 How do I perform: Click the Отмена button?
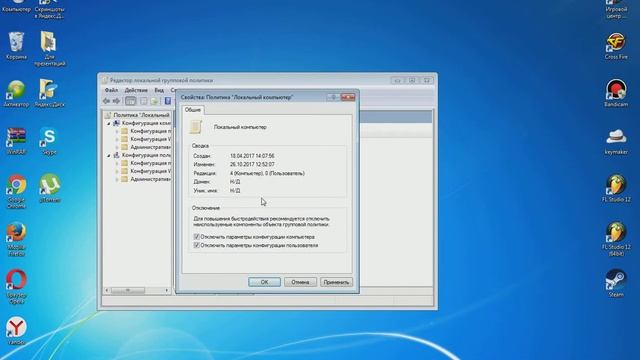click(x=300, y=282)
